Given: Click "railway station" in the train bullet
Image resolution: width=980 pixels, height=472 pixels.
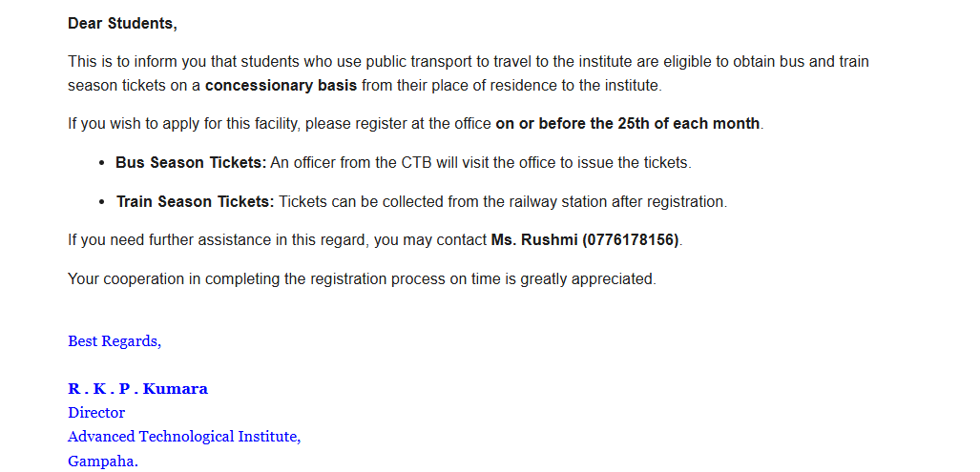Looking at the screenshot, I should point(535,201).
